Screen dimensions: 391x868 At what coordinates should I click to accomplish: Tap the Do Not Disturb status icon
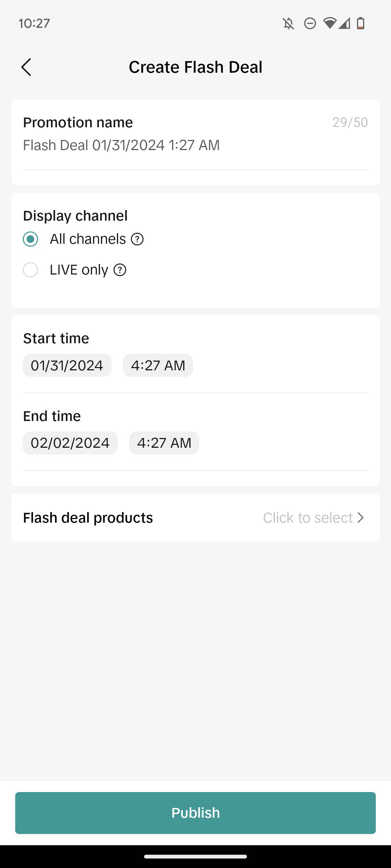tap(310, 24)
